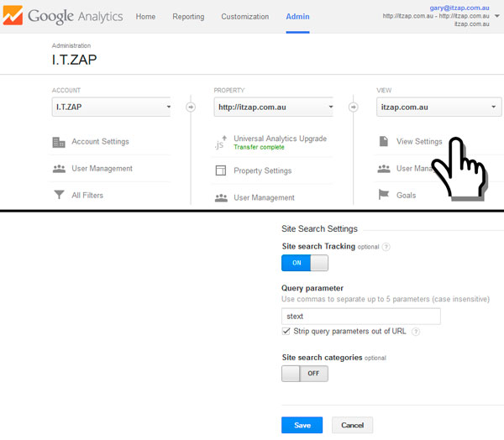504x440 pixels.
Task: Click the account User Management people icon
Action: click(59, 169)
